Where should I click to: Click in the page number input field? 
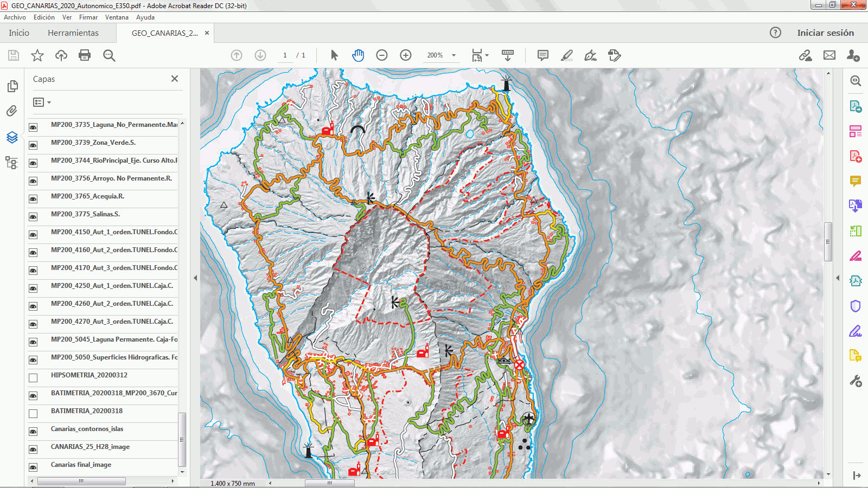pyautogui.click(x=285, y=55)
